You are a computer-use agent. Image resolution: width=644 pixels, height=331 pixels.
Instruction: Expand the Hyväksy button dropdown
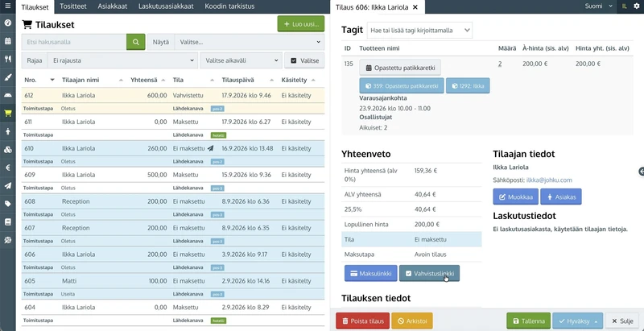click(596, 321)
